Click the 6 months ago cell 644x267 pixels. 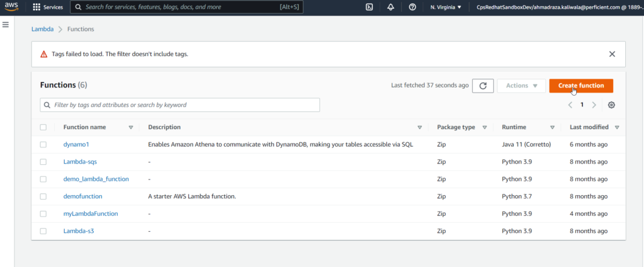589,144
